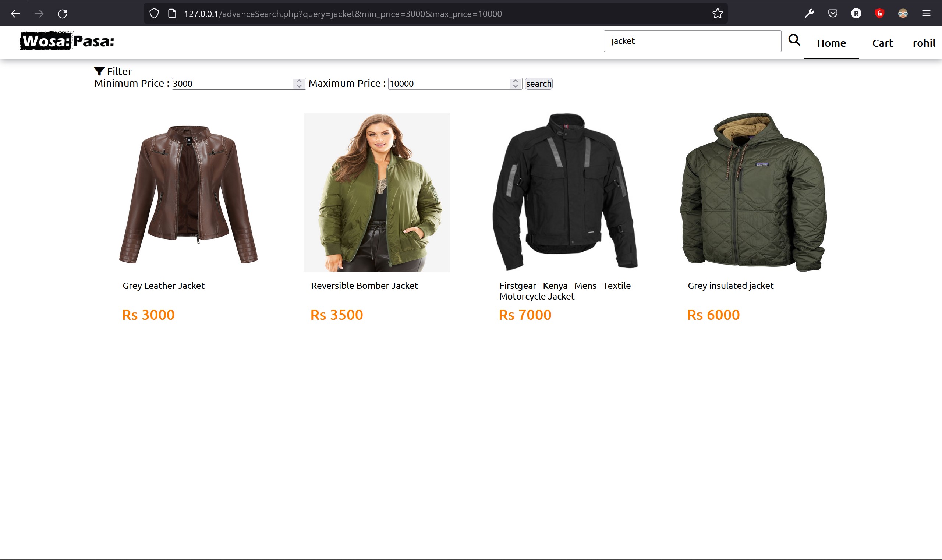Open the Home navigation tab

click(831, 43)
